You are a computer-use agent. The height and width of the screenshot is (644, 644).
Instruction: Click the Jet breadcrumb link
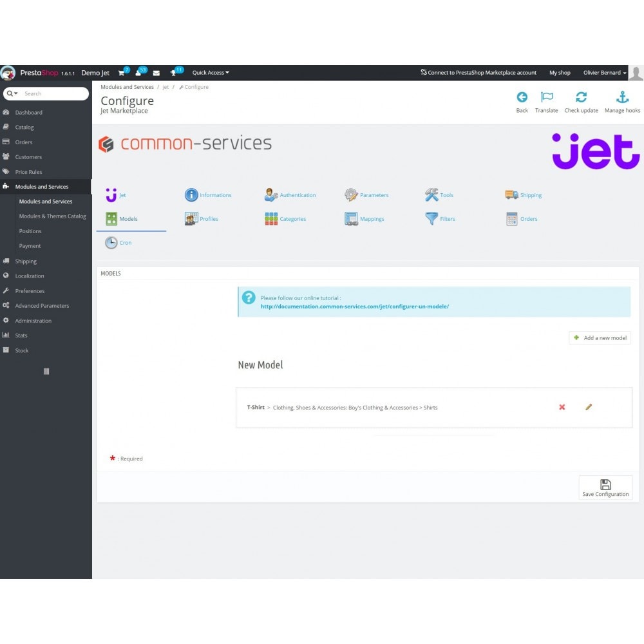(x=166, y=87)
